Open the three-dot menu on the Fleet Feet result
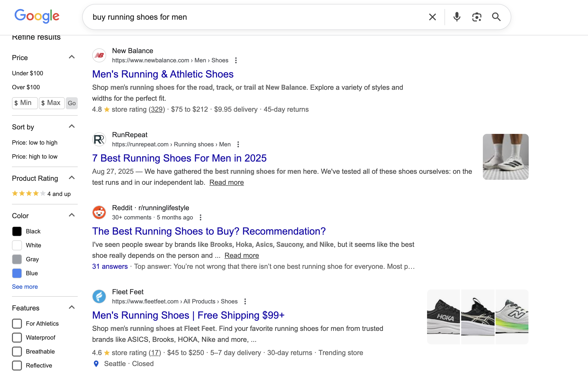The image size is (588, 375). pos(245,301)
